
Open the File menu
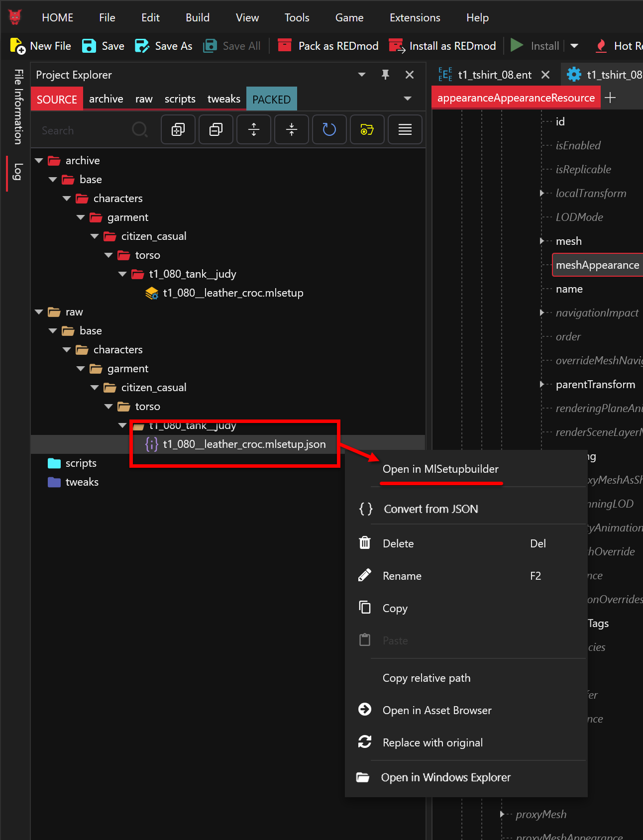[x=107, y=18]
